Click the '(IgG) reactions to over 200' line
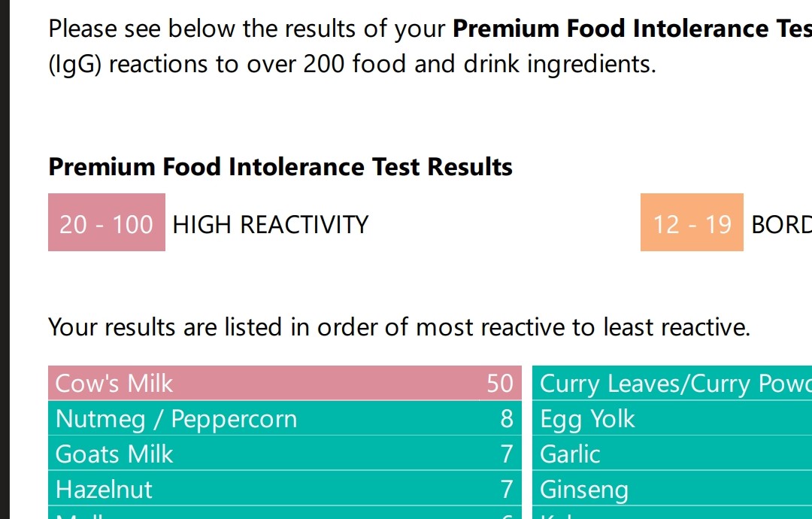Viewport: 812px width, 519px height. coord(352,64)
